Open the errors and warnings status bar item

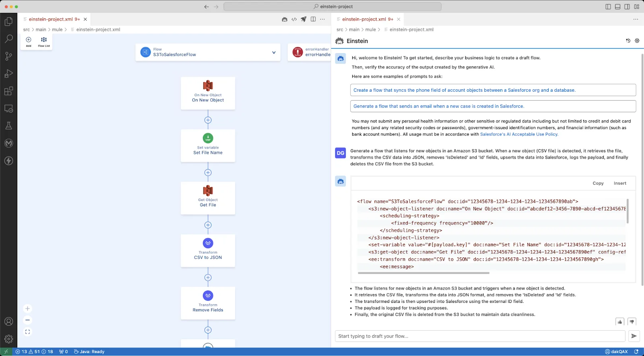(x=34, y=352)
